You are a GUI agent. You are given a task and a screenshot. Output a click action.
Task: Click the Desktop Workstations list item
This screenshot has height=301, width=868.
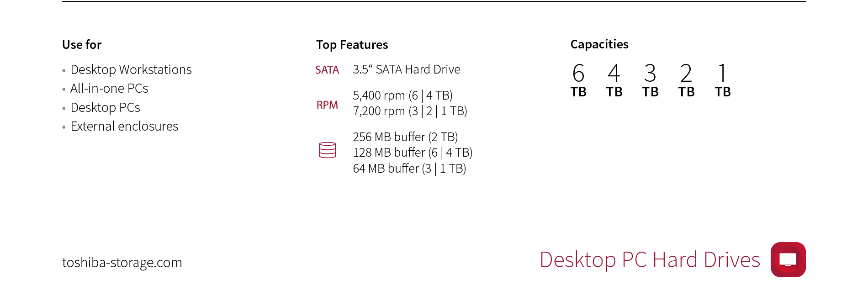(131, 70)
